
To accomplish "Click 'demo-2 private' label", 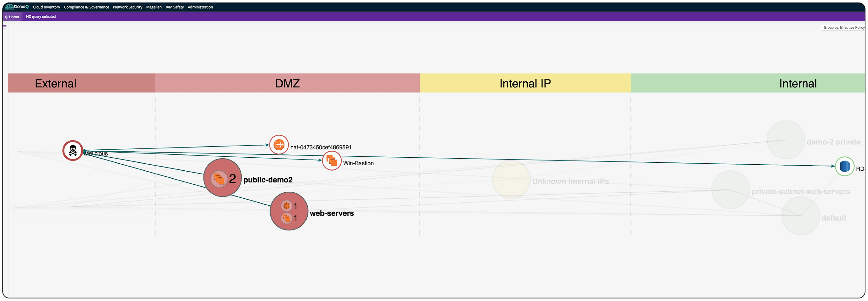I will tap(834, 142).
